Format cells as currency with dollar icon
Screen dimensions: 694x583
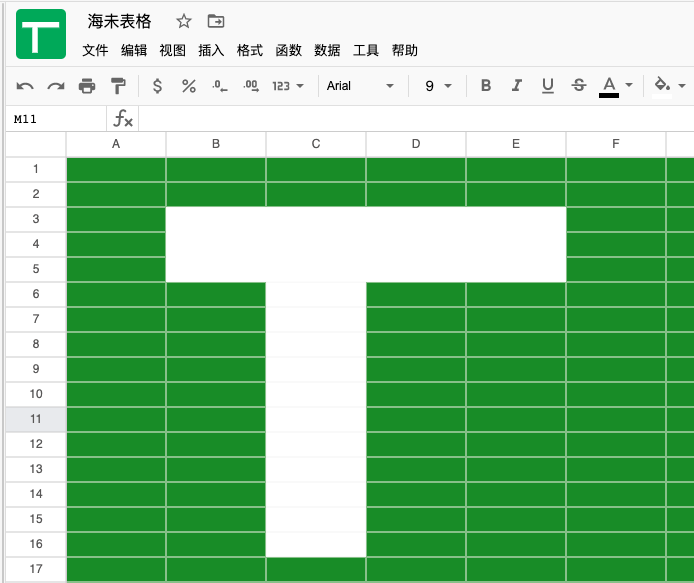[157, 86]
